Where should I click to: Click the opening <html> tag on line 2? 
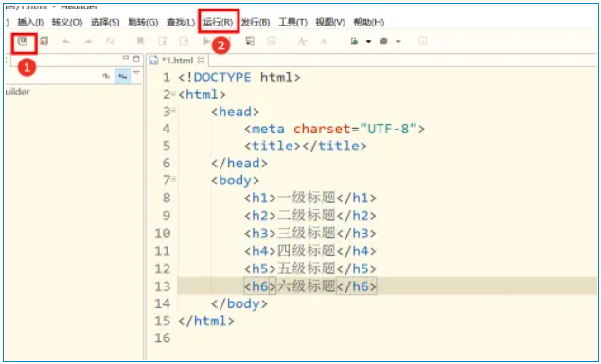pos(202,95)
